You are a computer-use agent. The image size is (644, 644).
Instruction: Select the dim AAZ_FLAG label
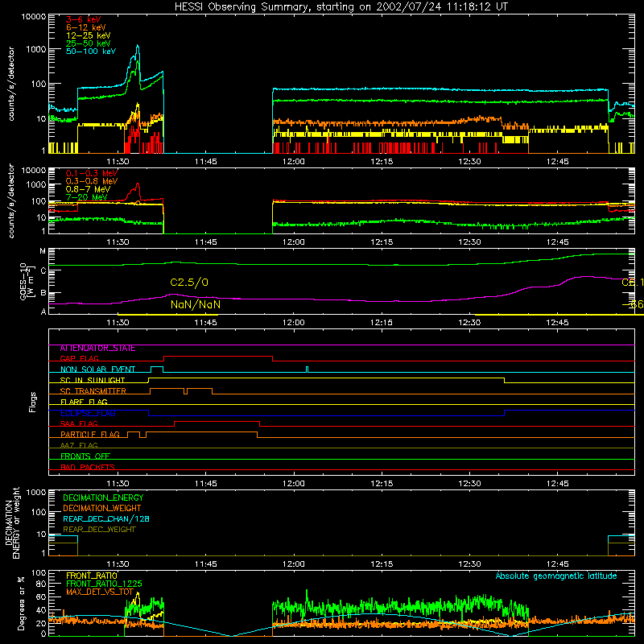click(79, 446)
